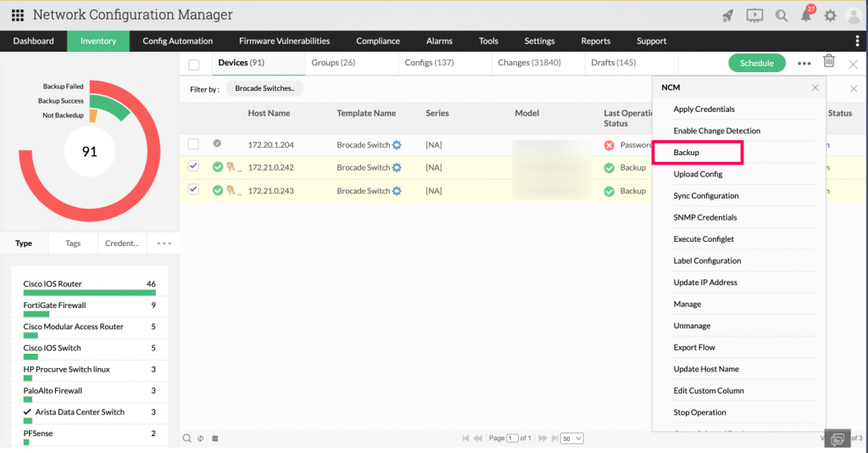Switch to the Changes (31840) tab
This screenshot has height=453, width=868.
tap(529, 63)
